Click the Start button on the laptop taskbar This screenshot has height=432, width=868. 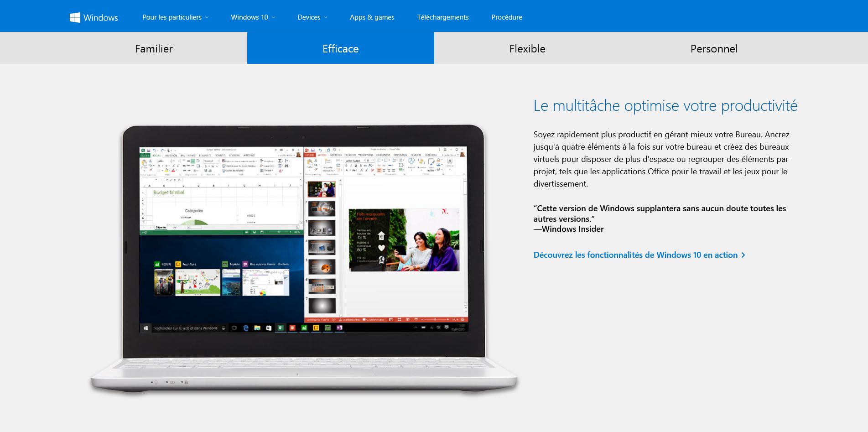[146, 328]
